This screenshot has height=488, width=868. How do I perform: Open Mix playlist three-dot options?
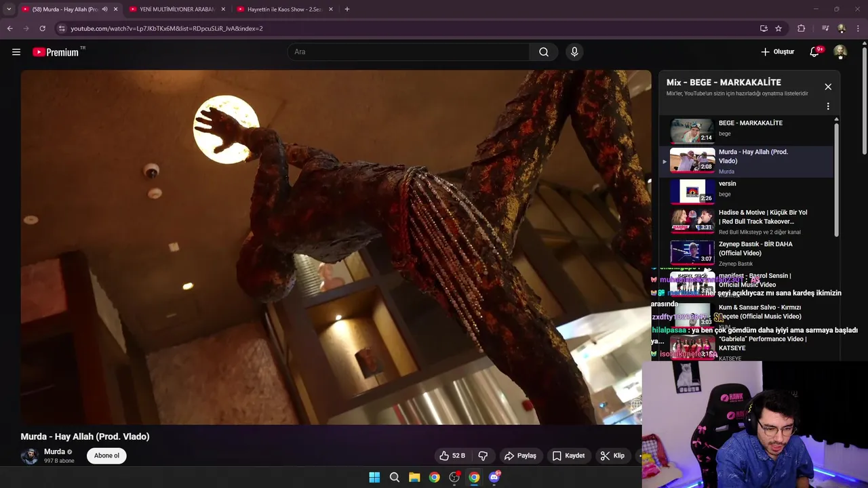(828, 106)
